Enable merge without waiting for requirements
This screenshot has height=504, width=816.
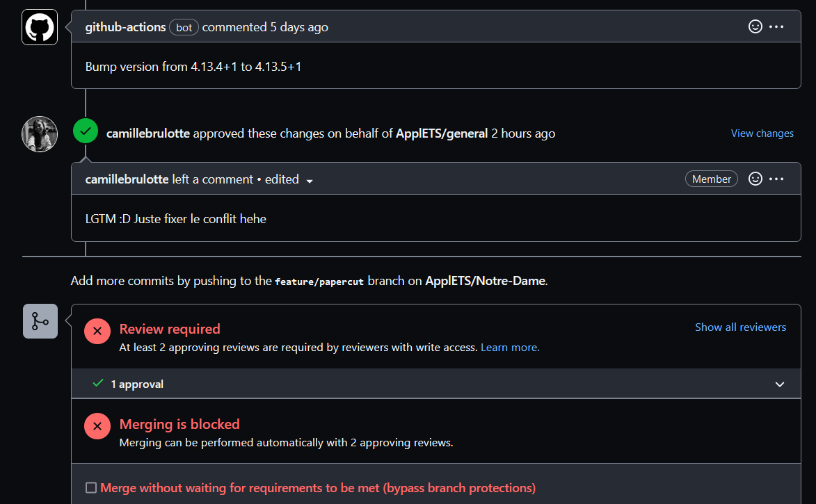click(x=91, y=487)
